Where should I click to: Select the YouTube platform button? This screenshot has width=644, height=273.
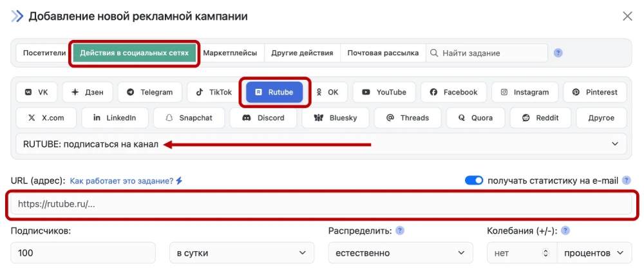point(384,92)
